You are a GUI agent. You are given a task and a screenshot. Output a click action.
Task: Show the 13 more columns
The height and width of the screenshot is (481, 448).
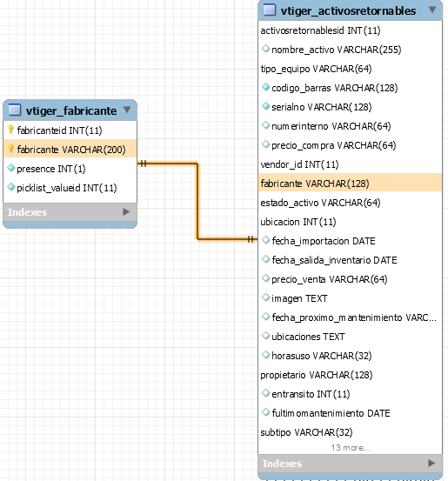pyautogui.click(x=351, y=448)
